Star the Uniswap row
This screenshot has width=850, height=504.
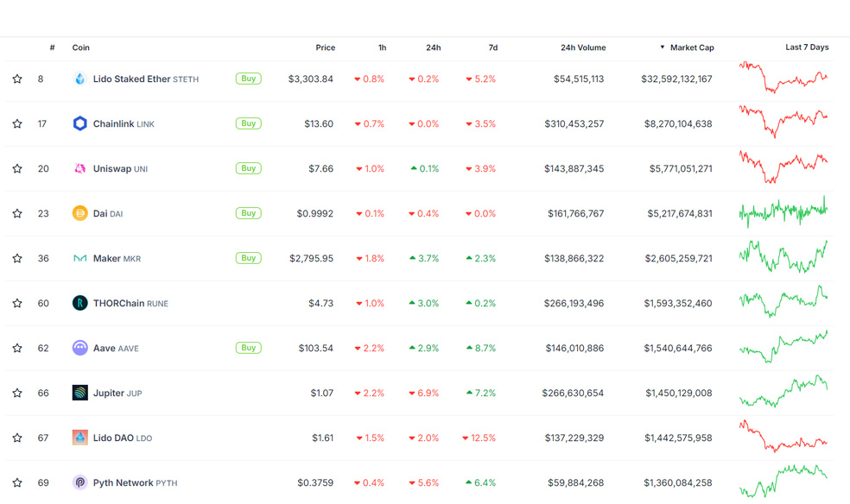[17, 169]
